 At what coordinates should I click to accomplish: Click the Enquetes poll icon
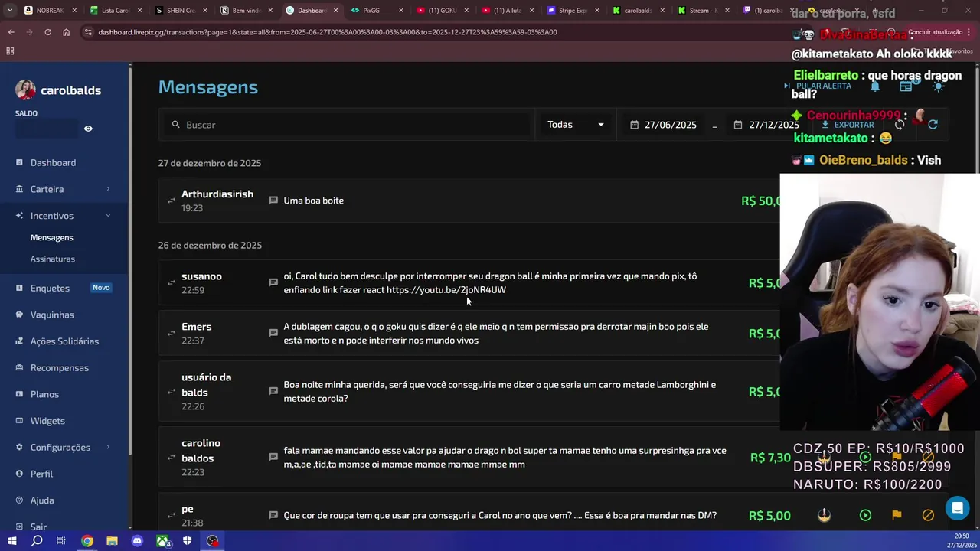coord(19,288)
